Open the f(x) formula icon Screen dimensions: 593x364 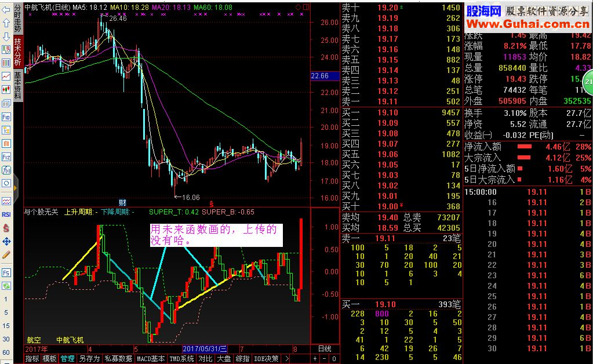click(6, 170)
